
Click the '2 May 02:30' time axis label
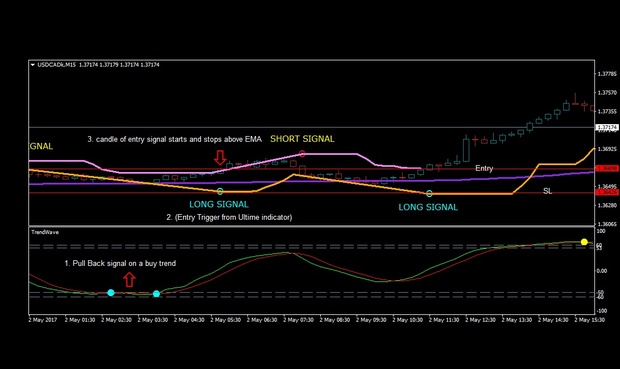[116, 320]
